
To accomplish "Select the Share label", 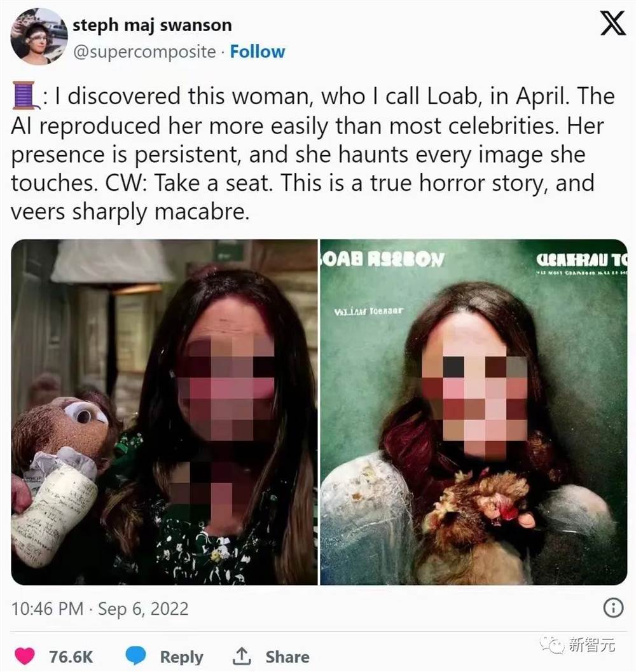I will (x=287, y=657).
